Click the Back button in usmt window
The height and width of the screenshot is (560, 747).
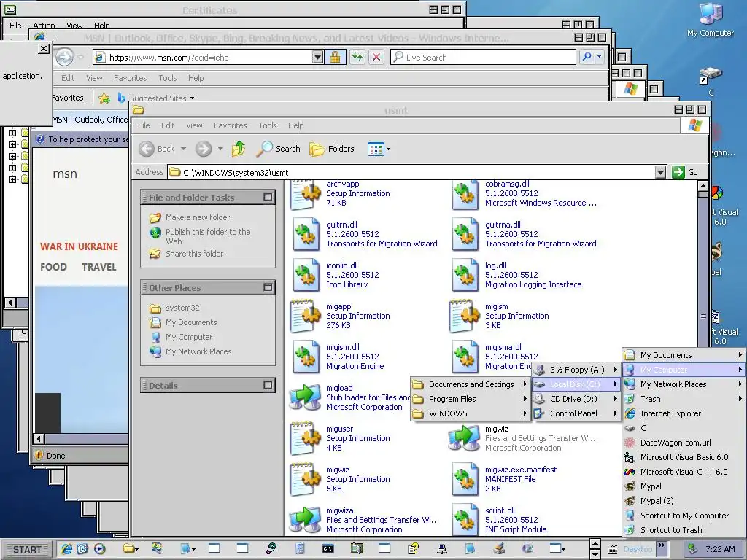[158, 149]
